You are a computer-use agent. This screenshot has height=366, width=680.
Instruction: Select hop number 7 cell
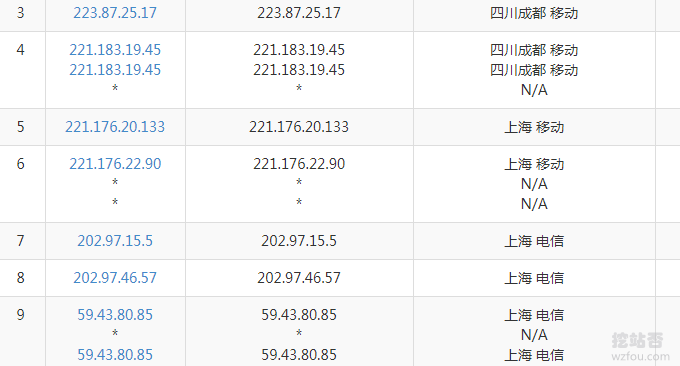click(20, 241)
